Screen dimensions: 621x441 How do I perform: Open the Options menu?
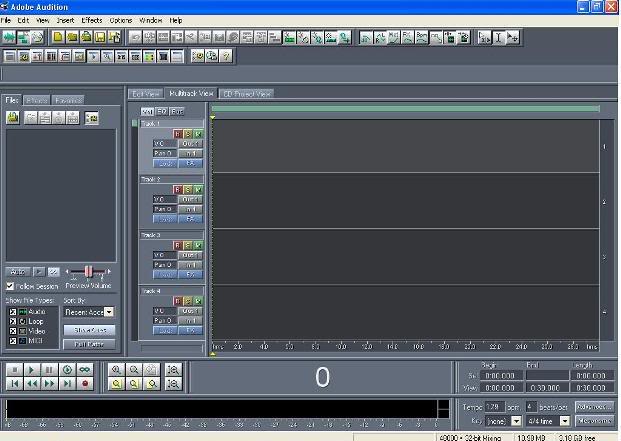click(x=121, y=20)
